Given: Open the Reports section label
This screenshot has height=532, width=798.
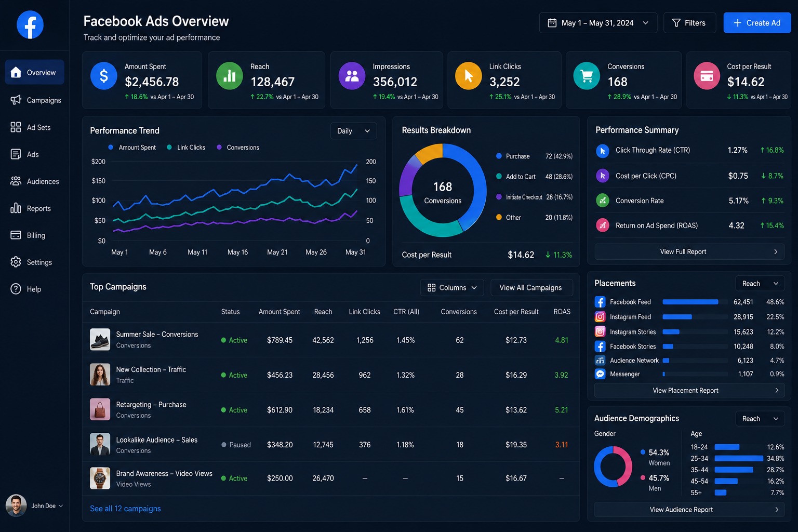Looking at the screenshot, I should [39, 208].
